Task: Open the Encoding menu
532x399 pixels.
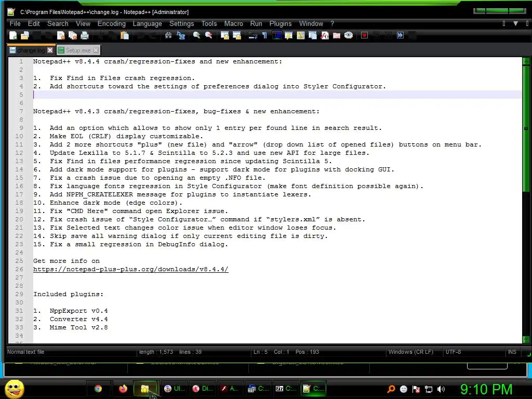Action: point(111,23)
